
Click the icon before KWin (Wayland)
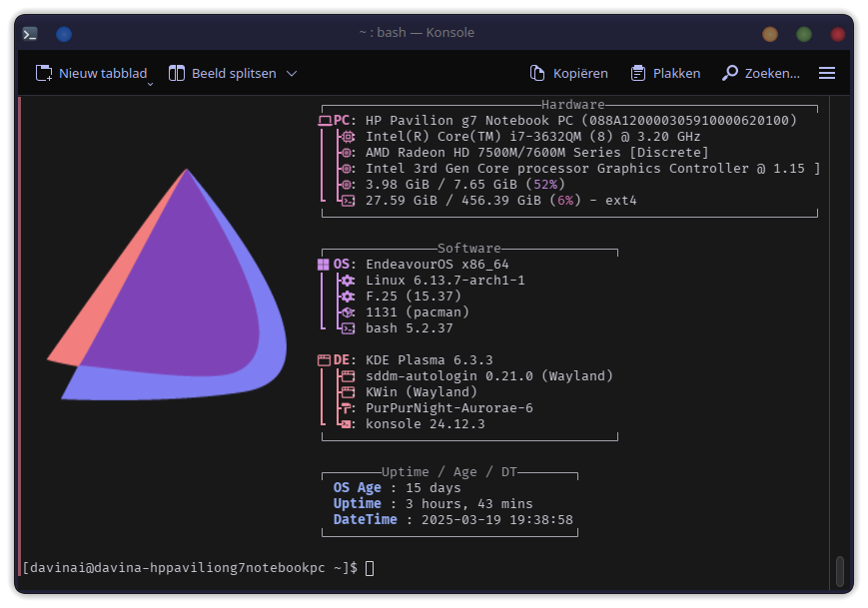point(349,392)
